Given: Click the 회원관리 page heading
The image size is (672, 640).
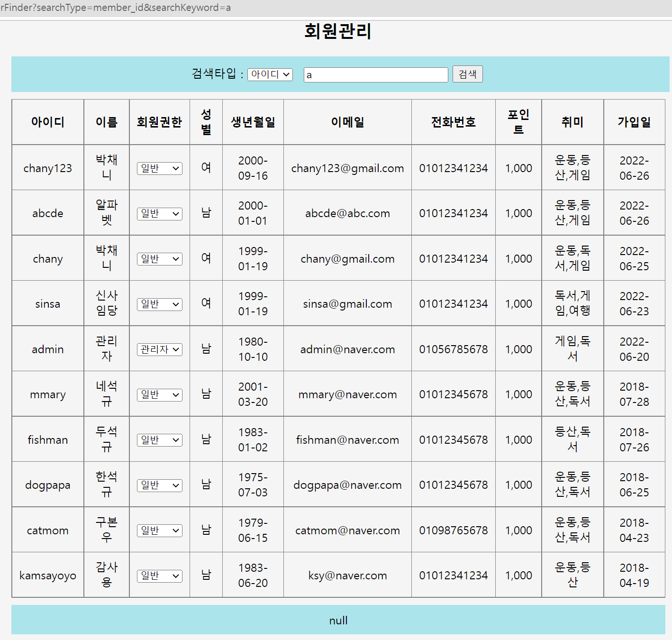Looking at the screenshot, I should 338,31.
